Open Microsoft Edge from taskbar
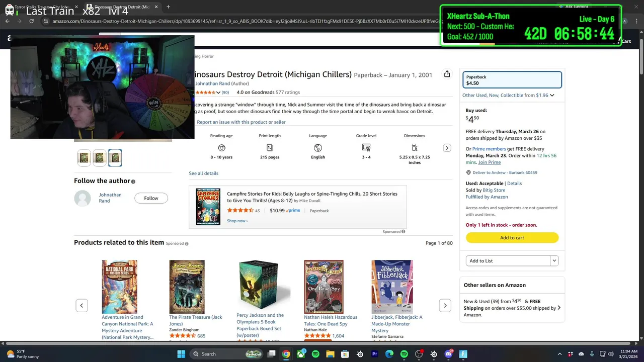 pos(389,354)
